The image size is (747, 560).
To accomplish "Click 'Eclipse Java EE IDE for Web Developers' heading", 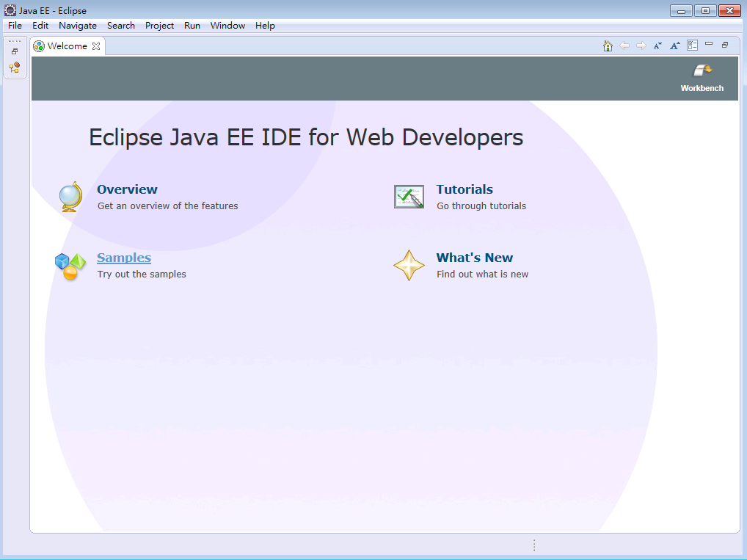I will tap(306, 137).
